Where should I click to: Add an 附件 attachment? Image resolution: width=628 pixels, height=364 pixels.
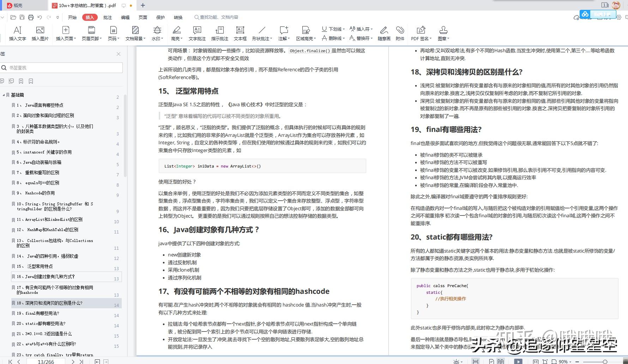coord(400,33)
